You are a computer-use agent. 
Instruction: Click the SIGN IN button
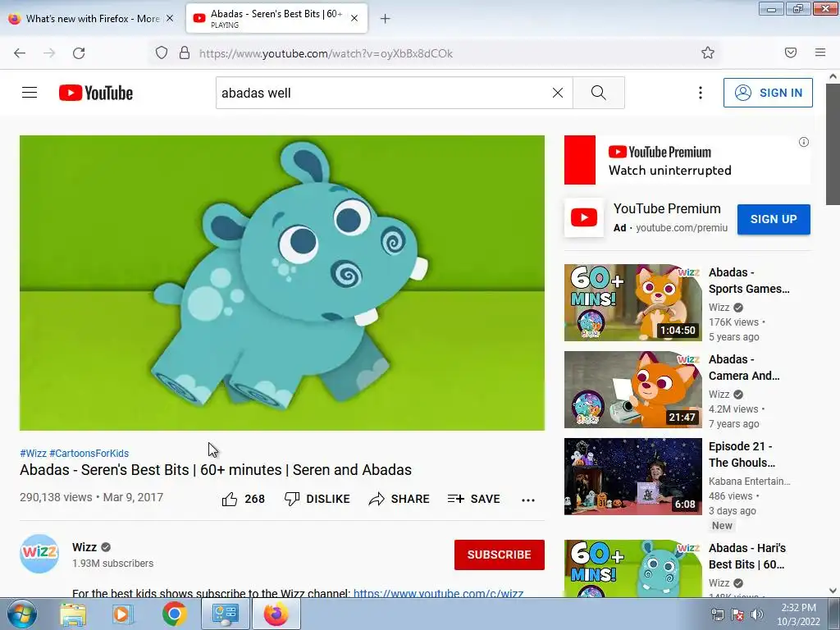tap(768, 93)
